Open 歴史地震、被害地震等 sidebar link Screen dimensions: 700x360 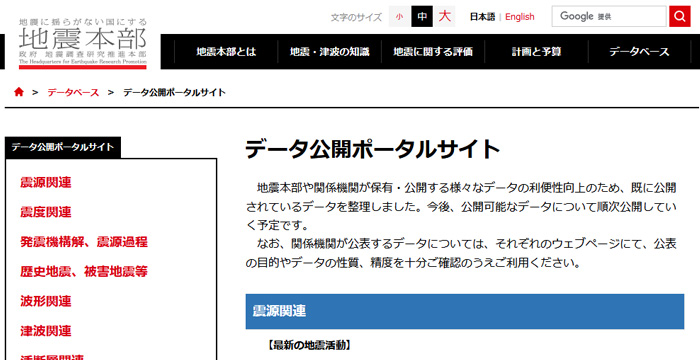[x=84, y=272]
